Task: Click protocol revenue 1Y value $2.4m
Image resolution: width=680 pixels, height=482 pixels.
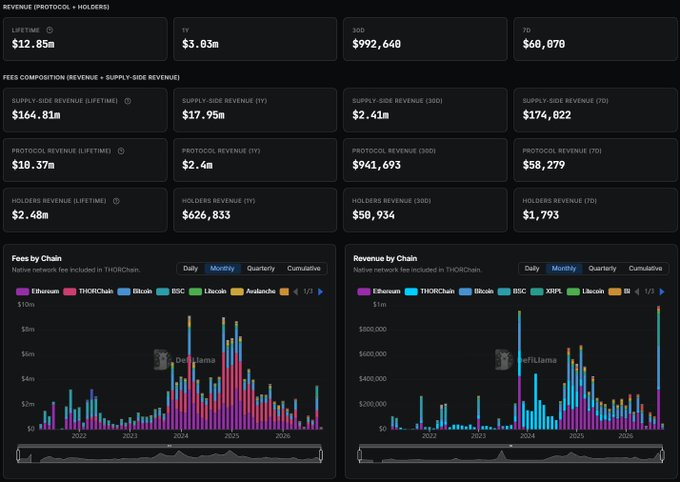Action: pyautogui.click(x=197, y=165)
